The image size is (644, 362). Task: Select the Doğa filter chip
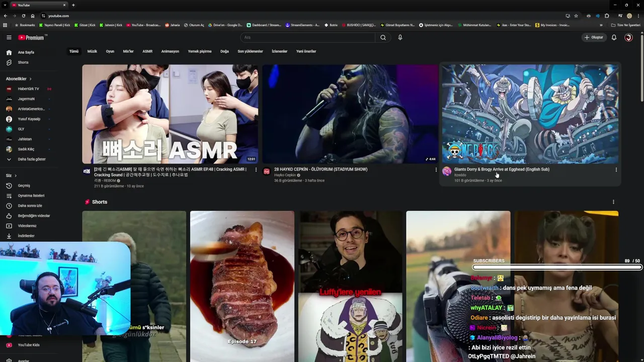click(224, 51)
